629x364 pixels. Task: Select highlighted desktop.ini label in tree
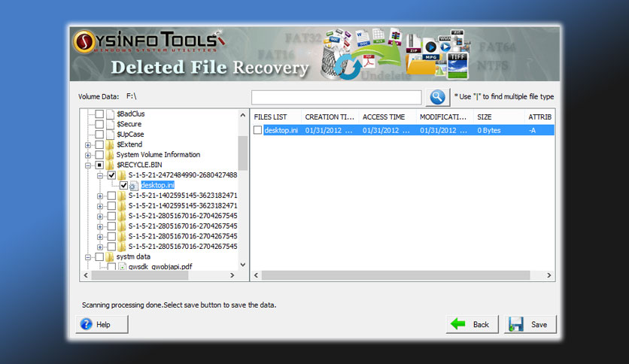157,185
